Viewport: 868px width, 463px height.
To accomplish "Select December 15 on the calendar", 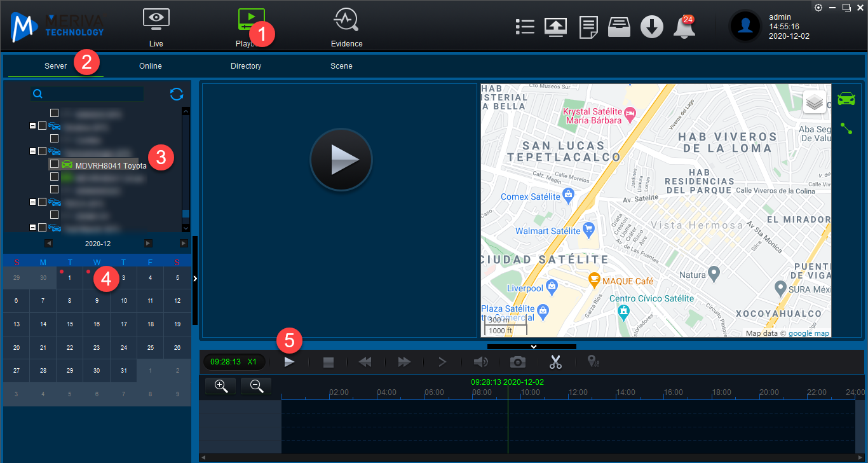I will click(x=70, y=324).
